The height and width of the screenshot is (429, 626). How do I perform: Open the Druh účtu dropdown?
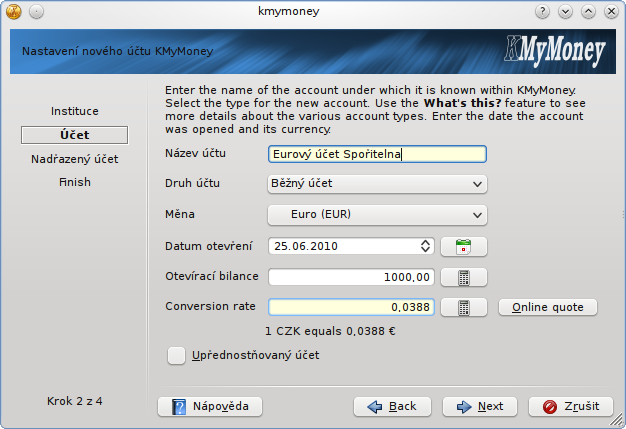pyautogui.click(x=377, y=184)
